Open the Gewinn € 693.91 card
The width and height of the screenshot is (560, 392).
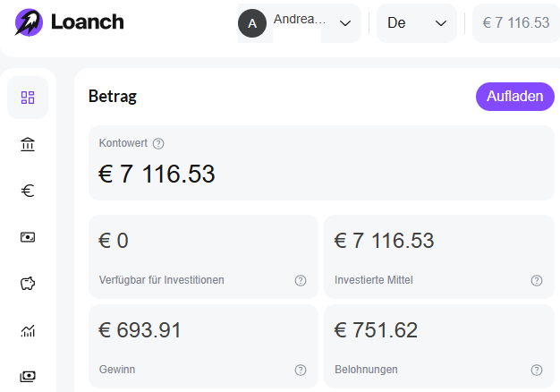click(203, 345)
